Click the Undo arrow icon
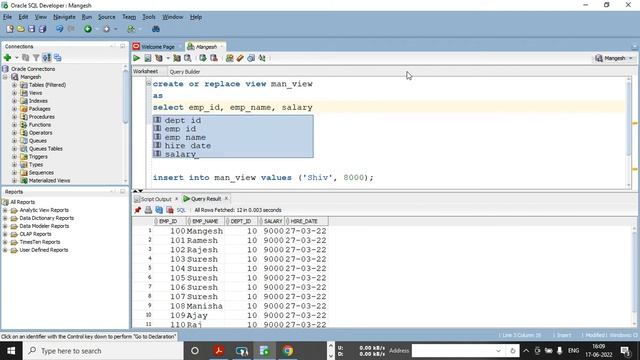Image resolution: width=640 pixels, height=360 pixels. tap(60, 29)
